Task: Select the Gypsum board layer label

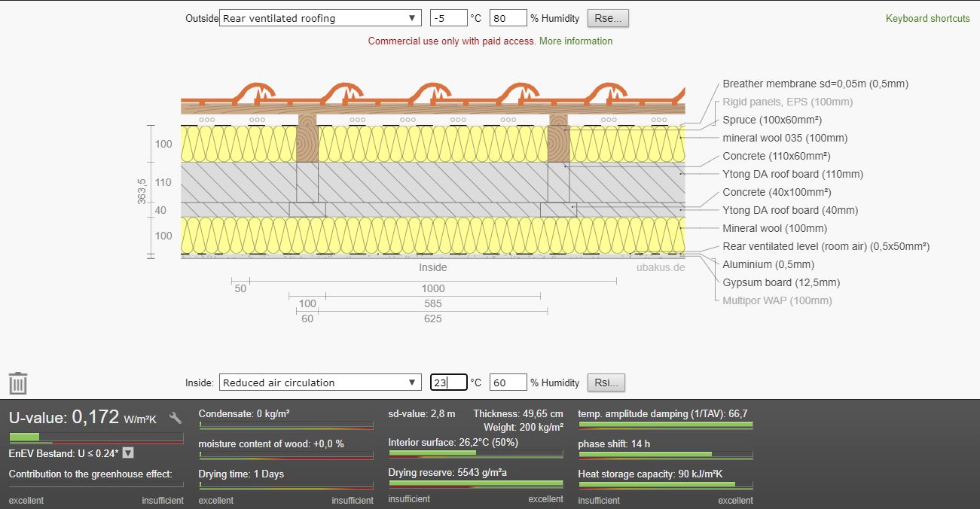Action: click(x=780, y=283)
